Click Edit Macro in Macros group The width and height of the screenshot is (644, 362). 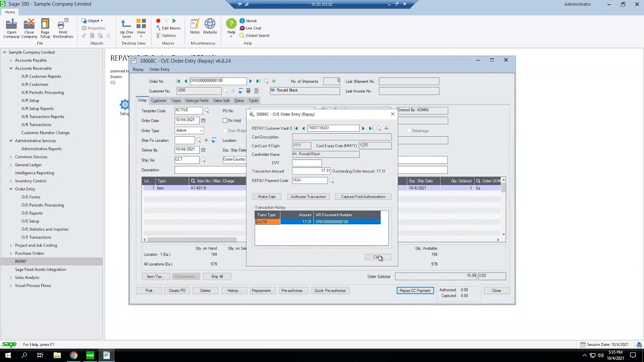tap(168, 28)
